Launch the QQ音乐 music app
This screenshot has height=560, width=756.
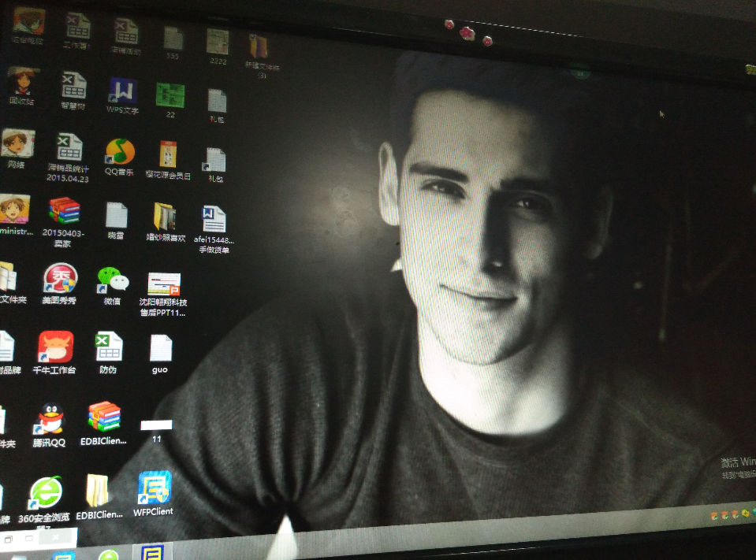click(x=120, y=152)
